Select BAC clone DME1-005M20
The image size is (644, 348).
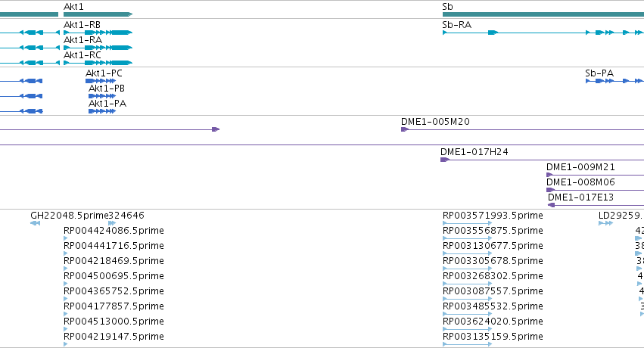[x=435, y=122]
